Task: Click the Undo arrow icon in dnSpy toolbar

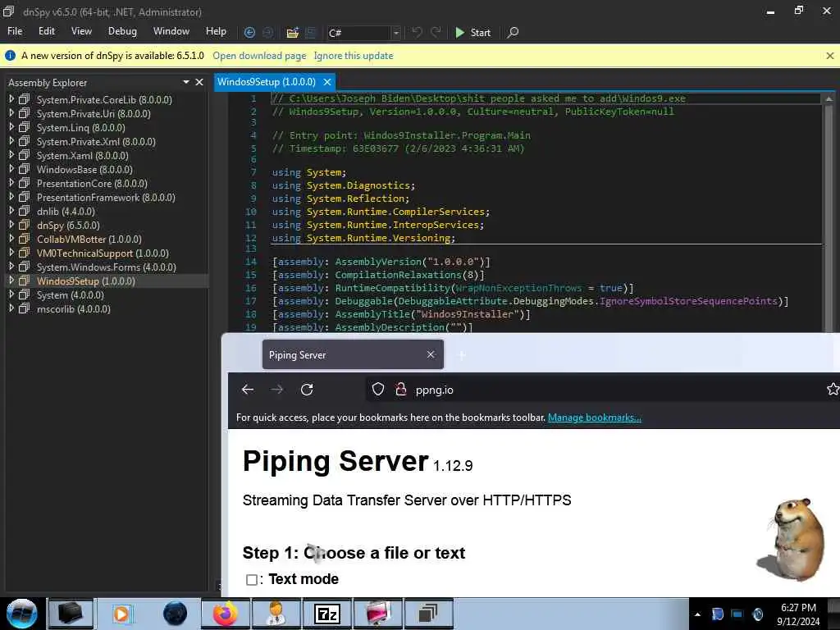Action: 416,32
